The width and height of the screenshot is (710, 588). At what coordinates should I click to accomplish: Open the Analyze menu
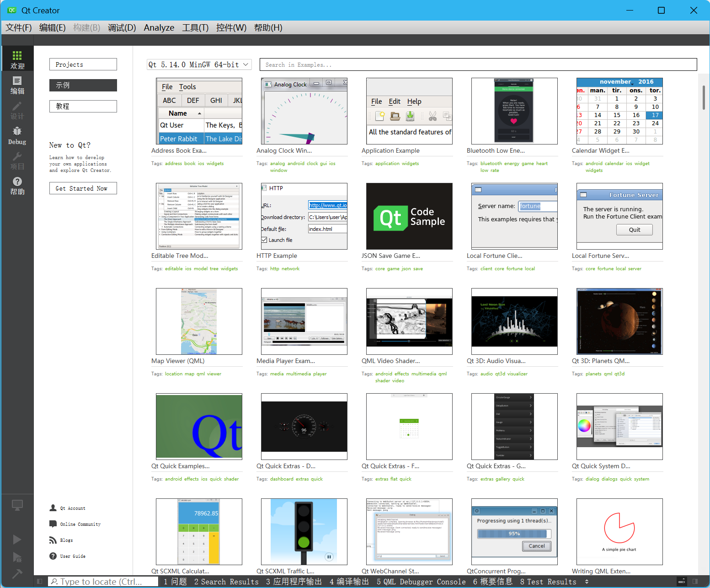click(x=159, y=27)
